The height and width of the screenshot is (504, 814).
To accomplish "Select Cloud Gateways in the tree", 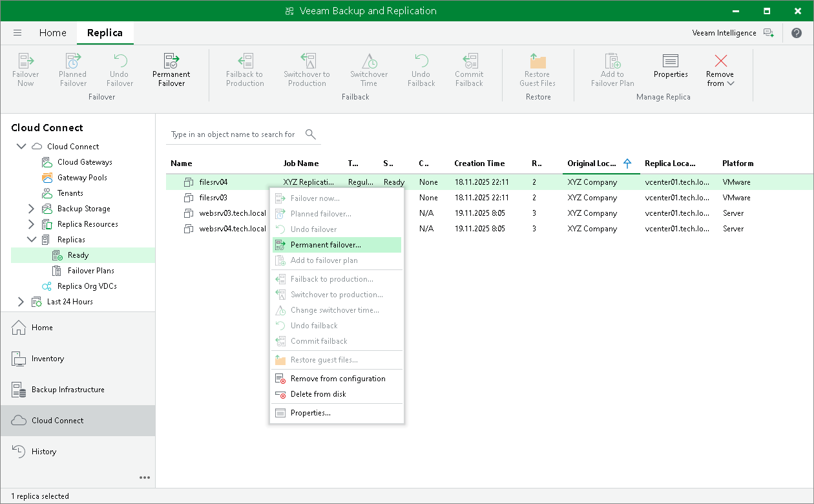I will [85, 162].
